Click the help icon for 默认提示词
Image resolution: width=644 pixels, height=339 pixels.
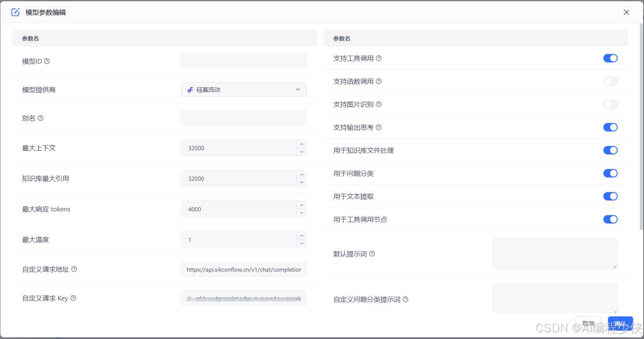372,254
